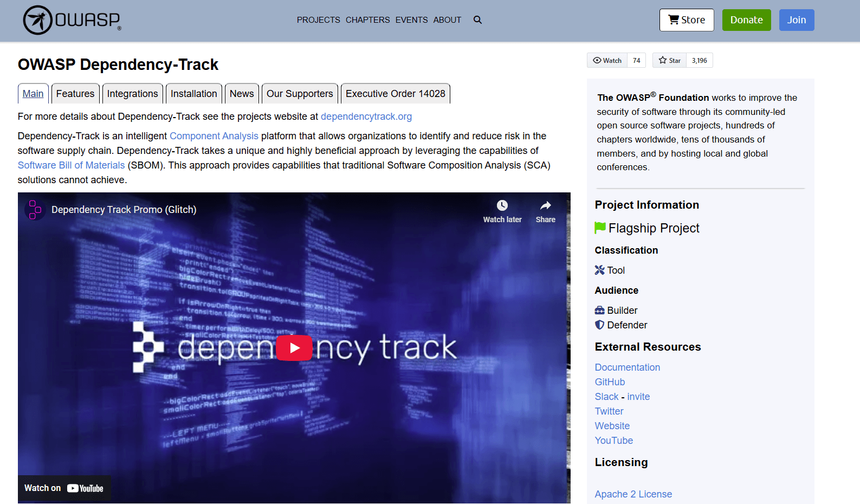Viewport: 860px width, 504px height.
Task: Click the Flagship Project label
Action: click(654, 228)
